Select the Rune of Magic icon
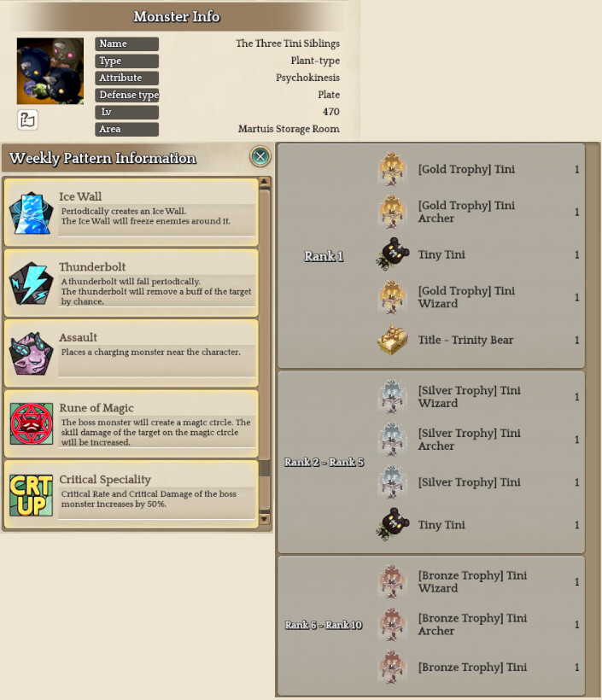This screenshot has width=602, height=700. click(x=32, y=424)
